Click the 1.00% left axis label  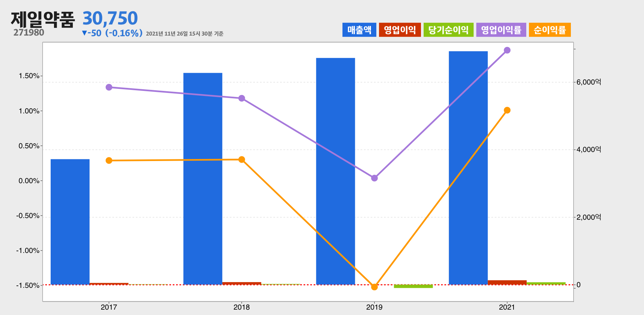29,111
